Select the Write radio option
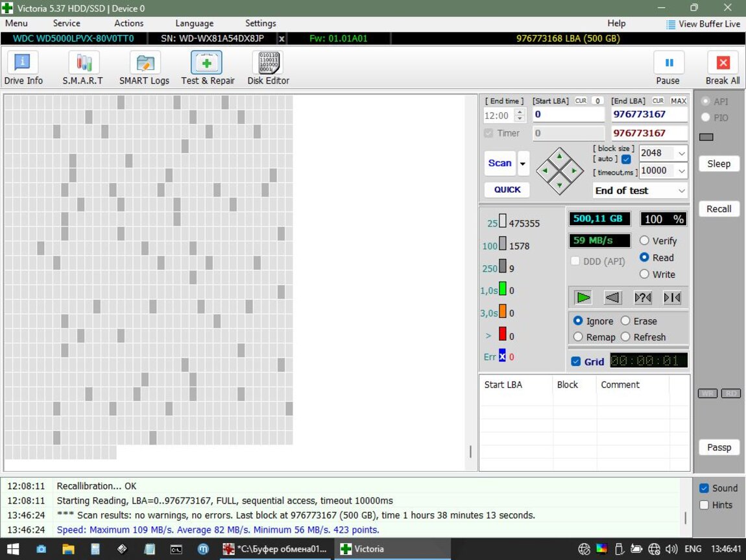This screenshot has height=560, width=746. [x=644, y=274]
